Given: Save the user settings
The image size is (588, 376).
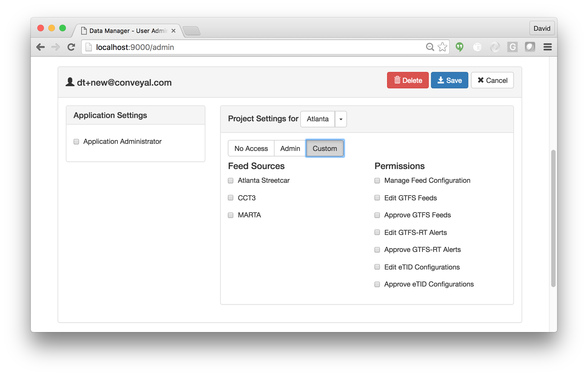Looking at the screenshot, I should (449, 80).
